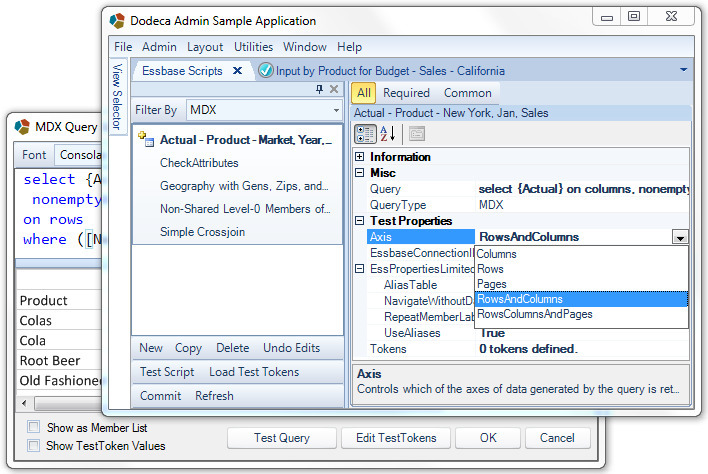Close the script list panel with X icon
The image size is (708, 474).
tap(334, 89)
